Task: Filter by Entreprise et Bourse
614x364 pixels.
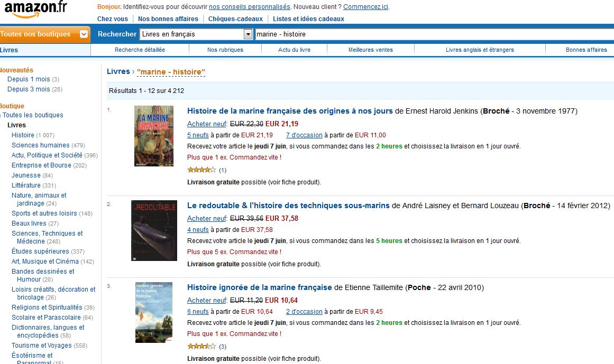Action: pyautogui.click(x=41, y=165)
